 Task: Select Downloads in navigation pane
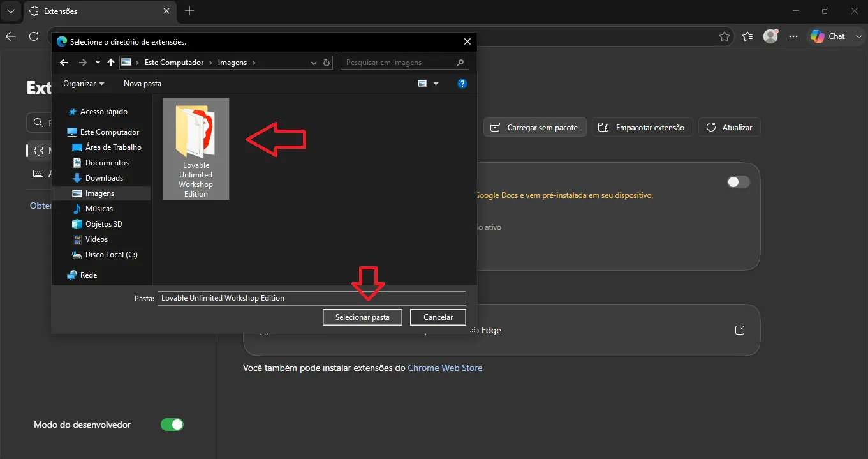click(104, 178)
